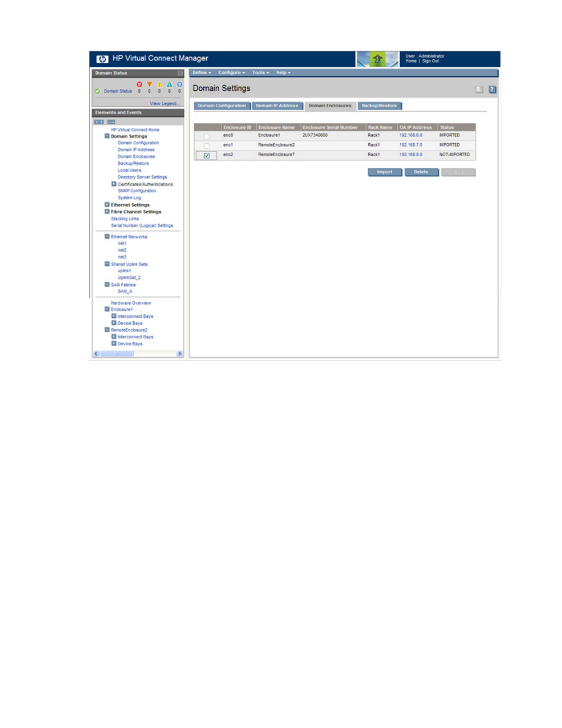Click the Delete button
The height and width of the screenshot is (728, 562).
(421, 172)
